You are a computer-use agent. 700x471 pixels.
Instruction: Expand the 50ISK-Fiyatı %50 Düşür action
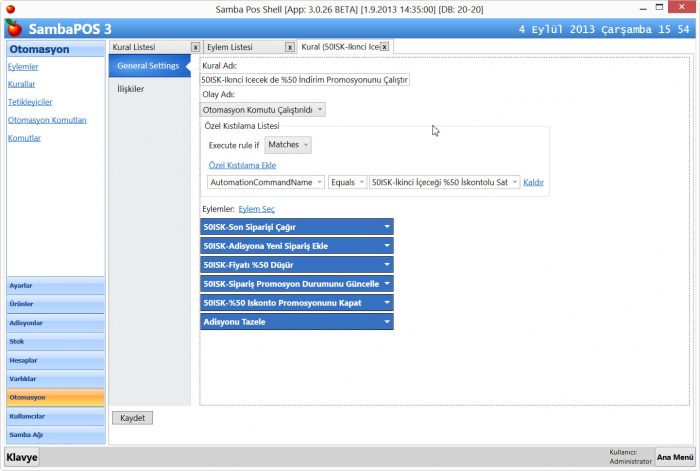pyautogui.click(x=386, y=265)
